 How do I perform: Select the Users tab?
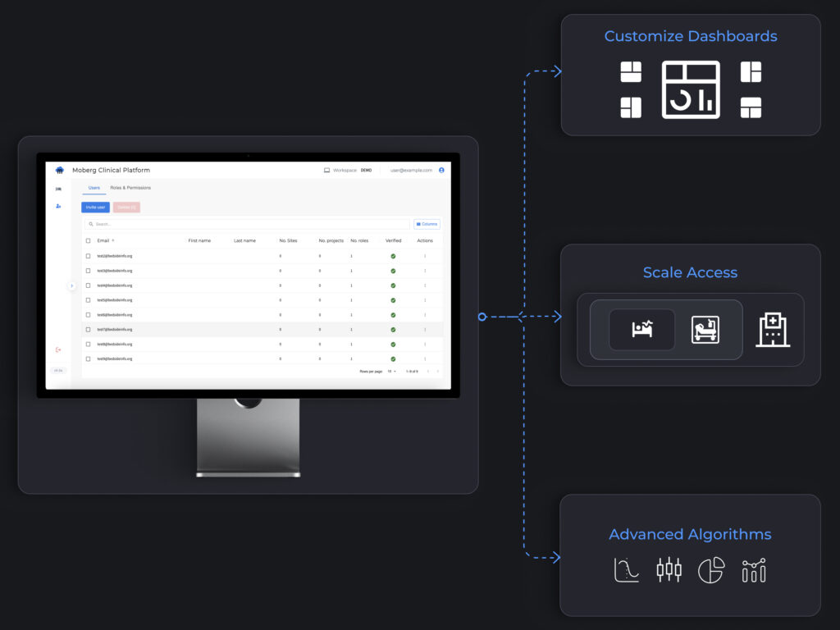click(x=94, y=187)
